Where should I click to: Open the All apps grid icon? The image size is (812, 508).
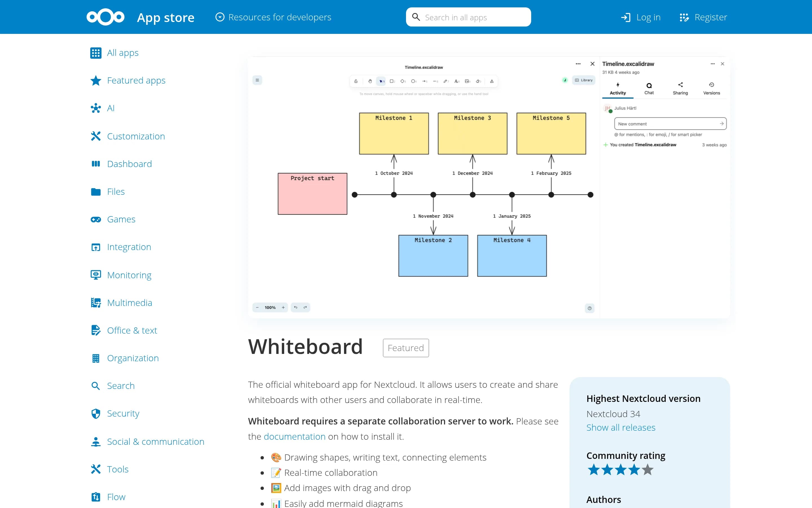tap(96, 53)
